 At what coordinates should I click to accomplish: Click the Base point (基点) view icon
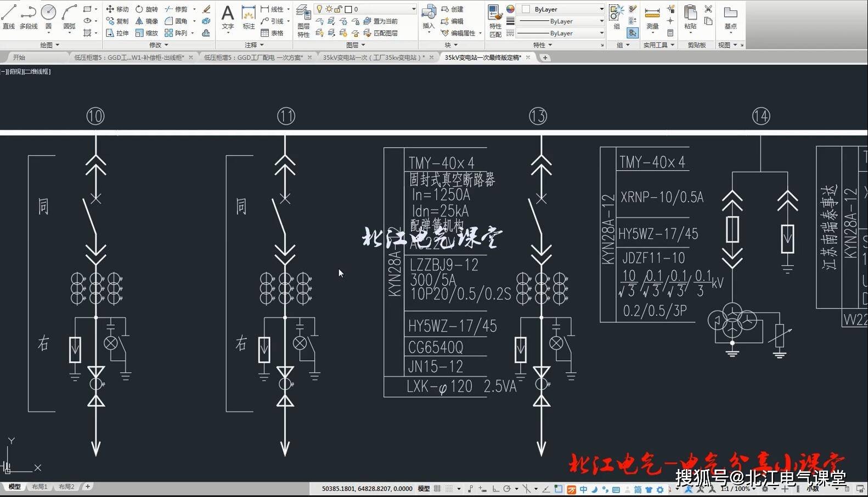pyautogui.click(x=730, y=18)
